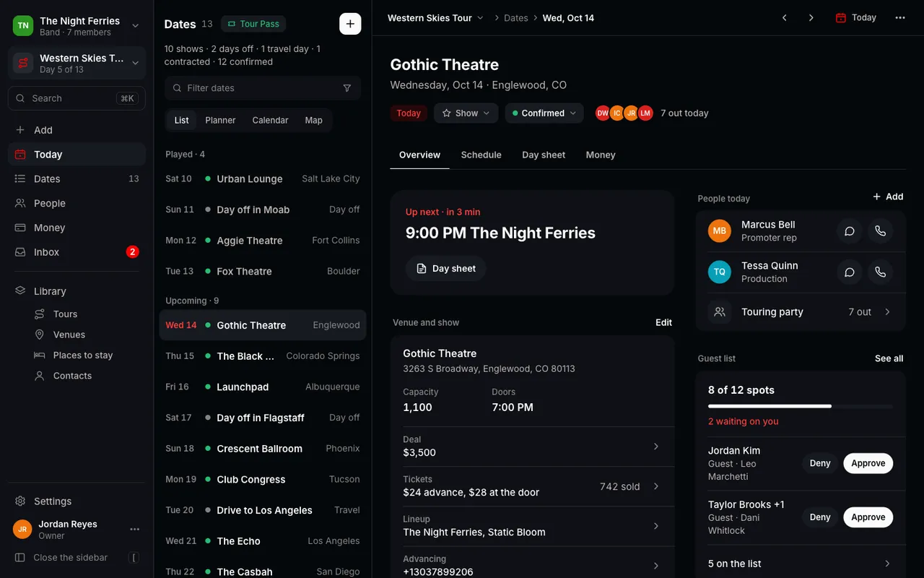Expand the Touring party row
Image resolution: width=924 pixels, height=578 pixels.
(801, 312)
